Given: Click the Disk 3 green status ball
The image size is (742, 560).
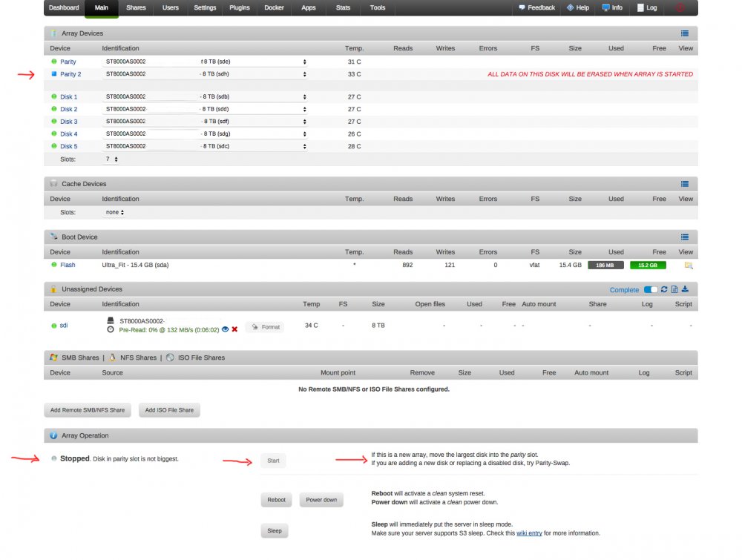Looking at the screenshot, I should (54, 122).
